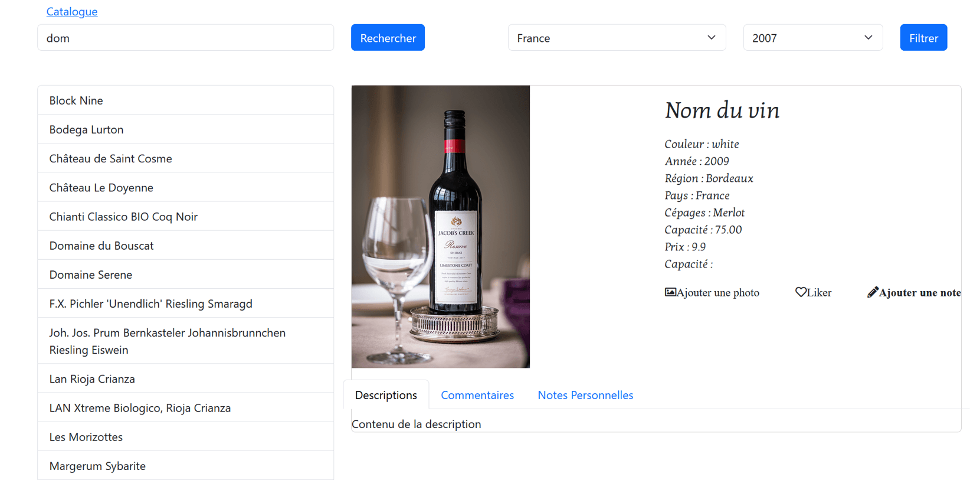The width and height of the screenshot is (980, 480).
Task: Select Block Nine from the wine list
Action: click(x=185, y=100)
